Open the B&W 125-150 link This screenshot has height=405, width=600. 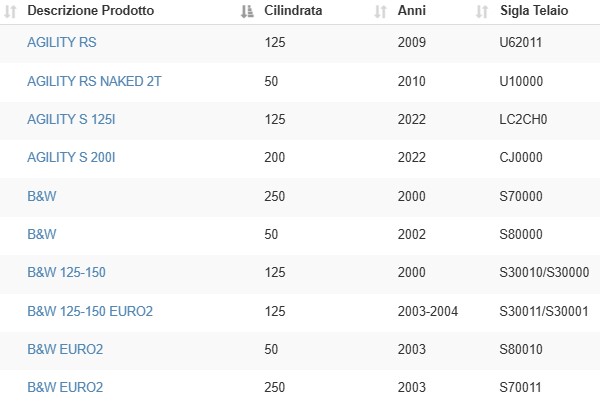[x=66, y=272]
